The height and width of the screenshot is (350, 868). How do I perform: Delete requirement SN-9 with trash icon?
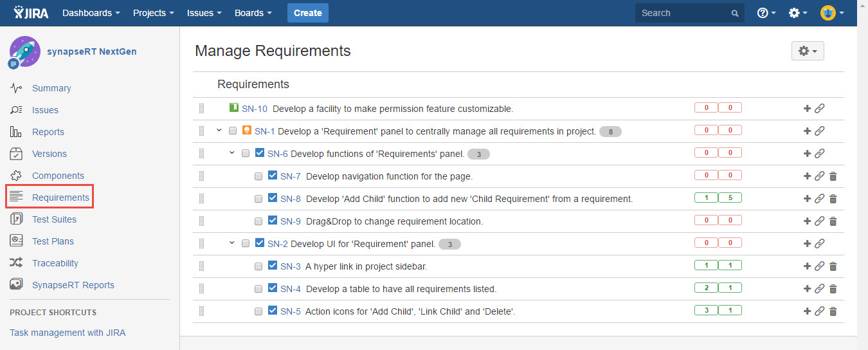833,221
